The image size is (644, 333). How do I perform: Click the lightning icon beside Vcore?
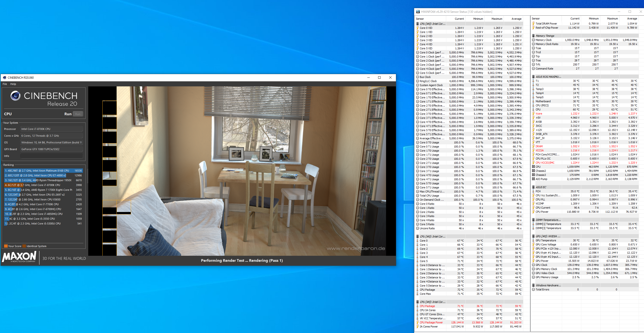[x=533, y=114]
